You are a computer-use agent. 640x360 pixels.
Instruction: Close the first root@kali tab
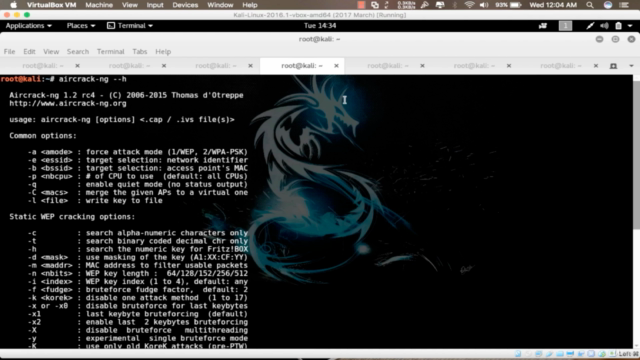point(77,66)
